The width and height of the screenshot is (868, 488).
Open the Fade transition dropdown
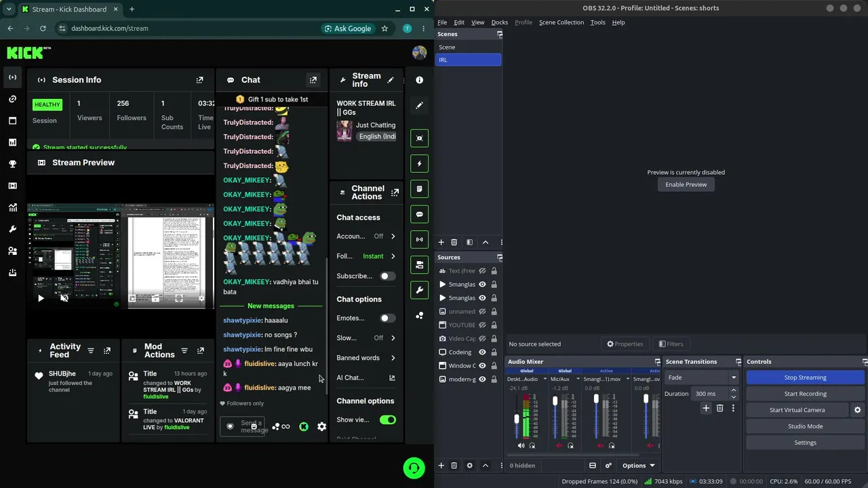701,378
